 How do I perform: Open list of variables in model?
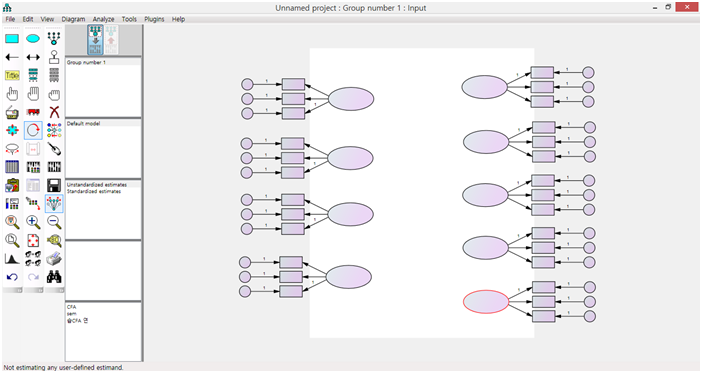click(33, 76)
